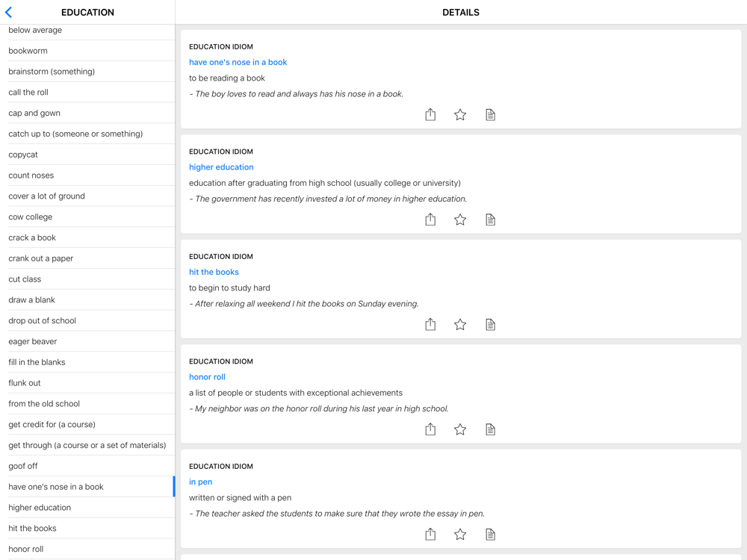The width and height of the screenshot is (747, 560).
Task: Star the 'higher education' idiom
Action: (x=460, y=220)
